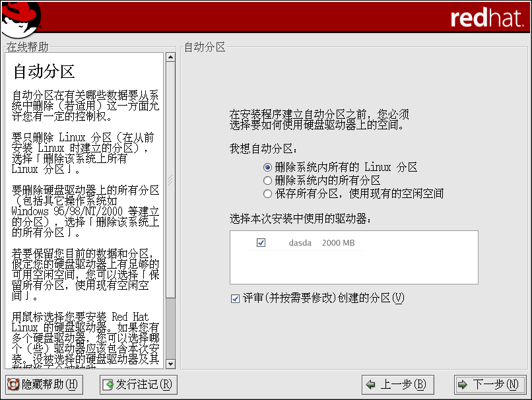Click the Red Hat shadowman logo

21,18
